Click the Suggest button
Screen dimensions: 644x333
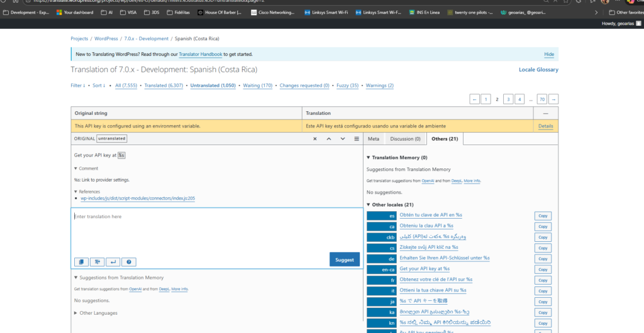click(x=345, y=259)
